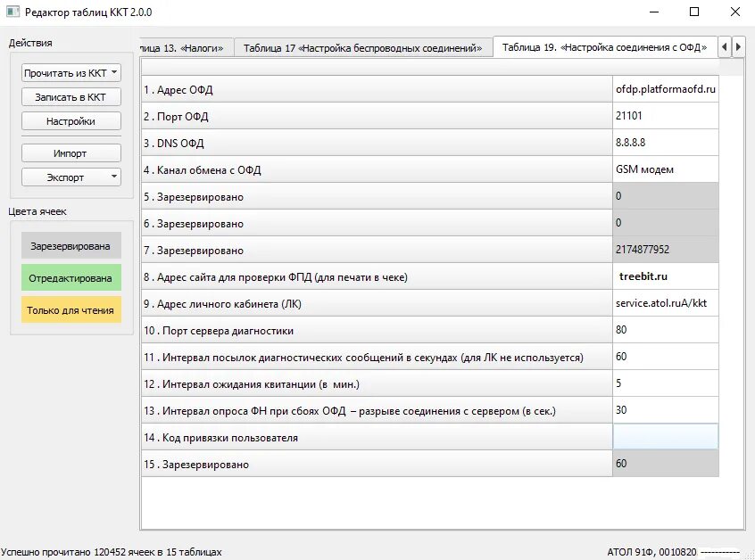This screenshot has width=755, height=560.
Task: Minimize the editor window
Action: (x=654, y=12)
